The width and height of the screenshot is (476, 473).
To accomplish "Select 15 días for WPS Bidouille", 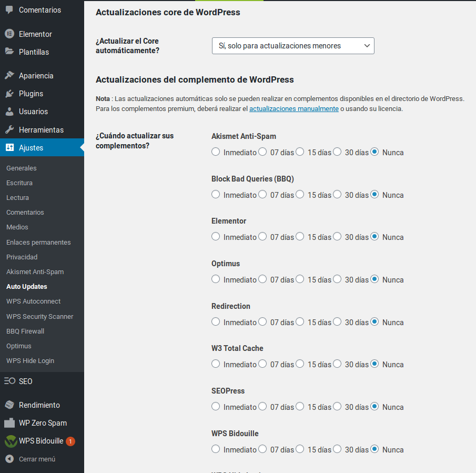I will 300,449.
